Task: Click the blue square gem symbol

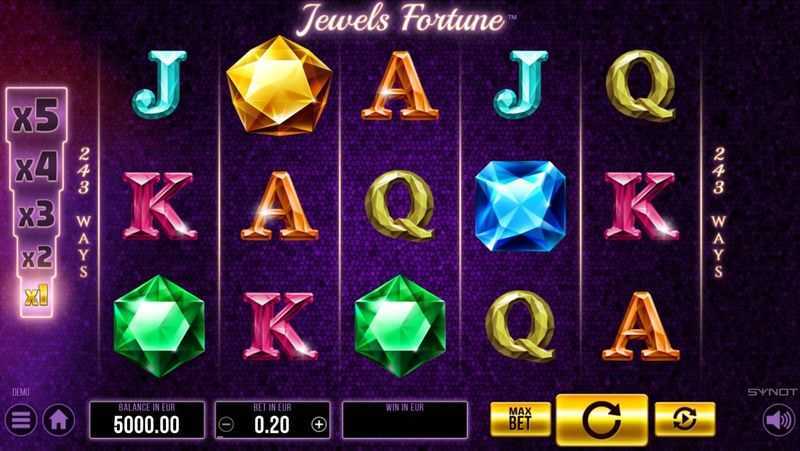Action: (x=520, y=206)
